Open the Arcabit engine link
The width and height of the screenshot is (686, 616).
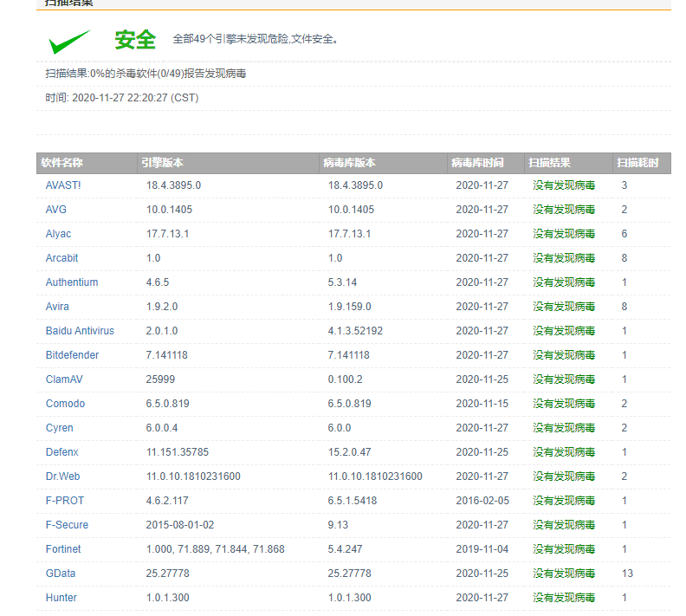[x=61, y=258]
